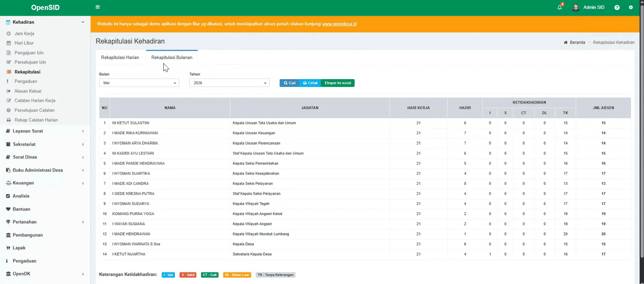Expand the Sekretariat menu chevron

point(83,144)
